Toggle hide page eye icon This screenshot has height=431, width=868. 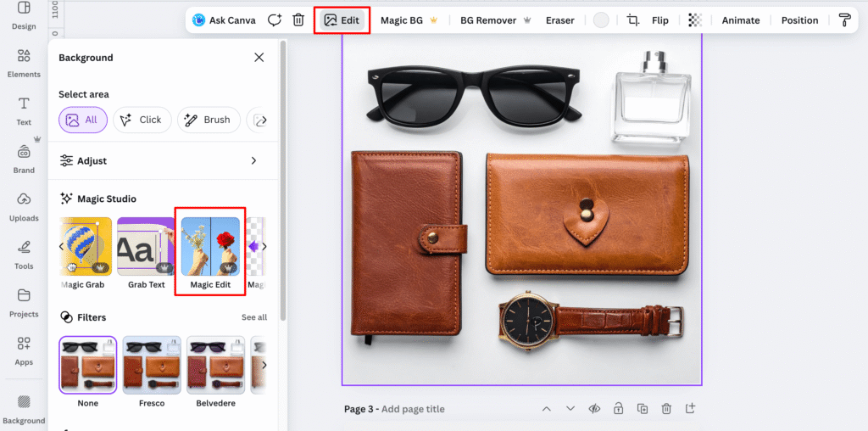click(x=595, y=409)
